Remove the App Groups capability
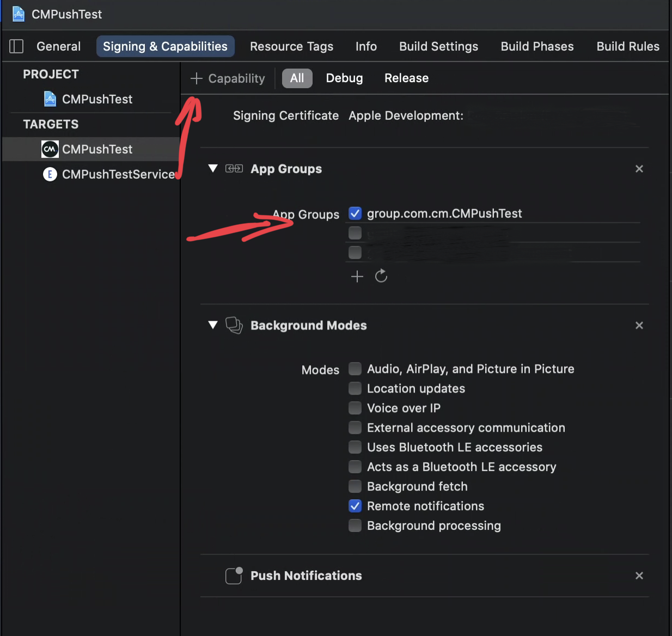The image size is (672, 636). (x=639, y=169)
